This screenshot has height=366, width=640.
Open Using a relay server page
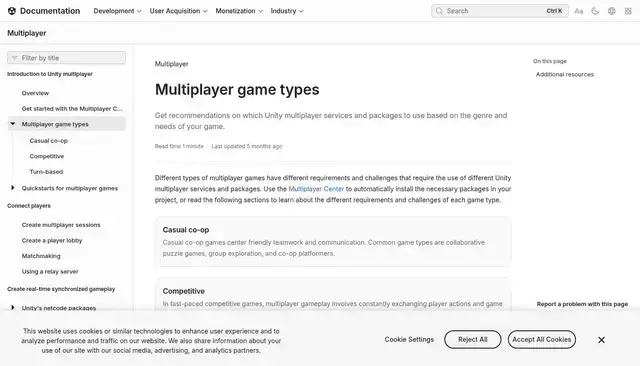[x=50, y=271]
